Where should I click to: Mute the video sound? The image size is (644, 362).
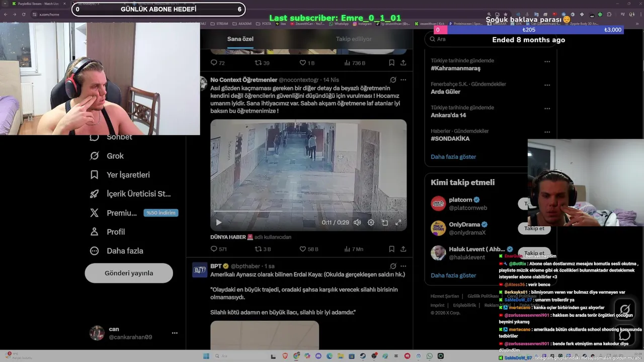357,222
